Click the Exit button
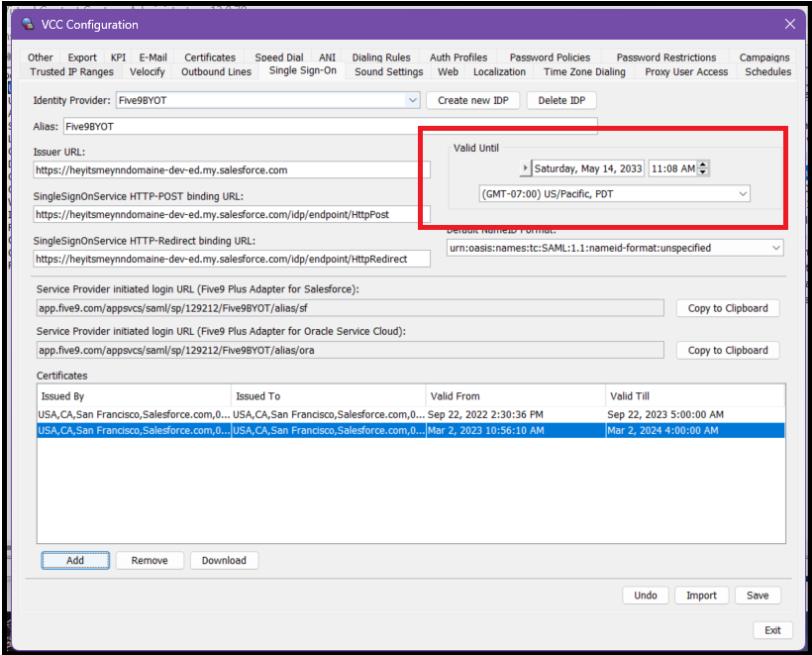Image resolution: width=812 pixels, height=655 pixels. (772, 630)
